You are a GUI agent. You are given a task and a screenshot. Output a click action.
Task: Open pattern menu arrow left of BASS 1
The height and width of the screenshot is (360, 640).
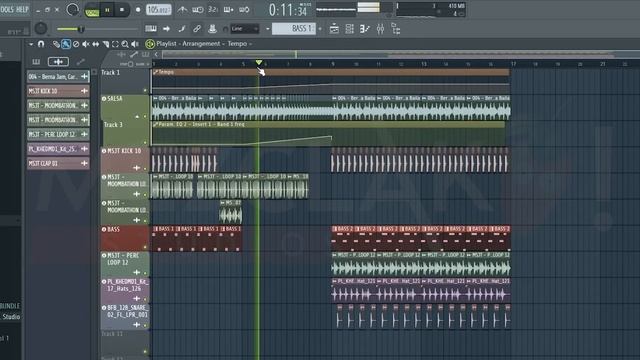click(x=268, y=29)
